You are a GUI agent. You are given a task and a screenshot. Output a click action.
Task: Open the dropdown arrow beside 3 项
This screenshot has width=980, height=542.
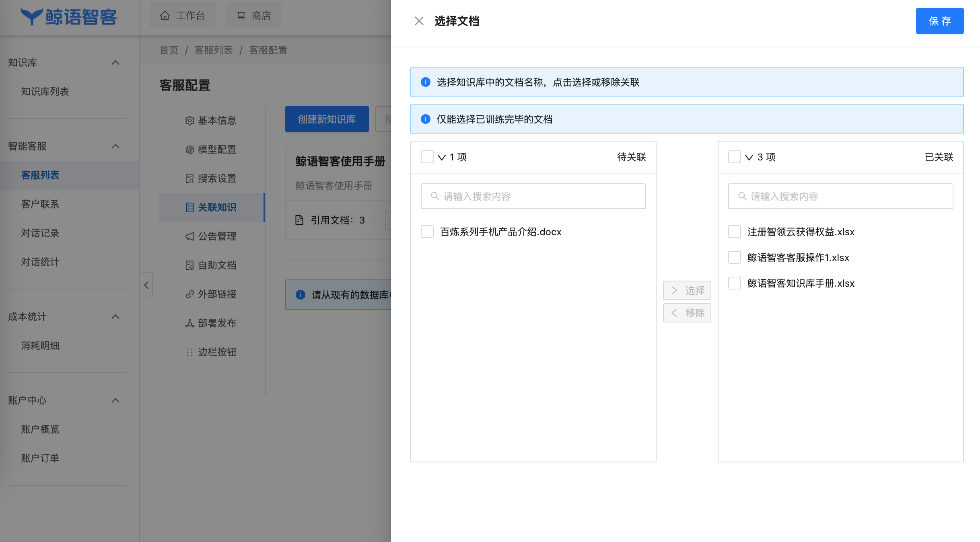click(749, 157)
